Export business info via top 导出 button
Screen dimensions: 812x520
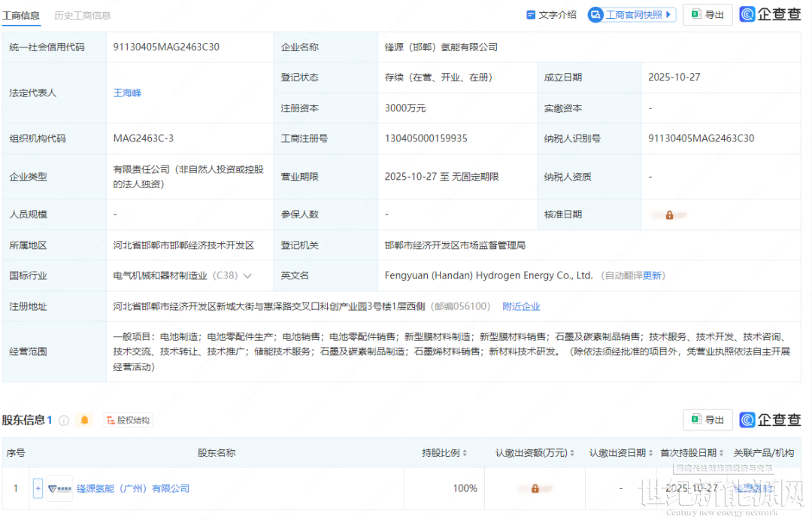point(707,15)
